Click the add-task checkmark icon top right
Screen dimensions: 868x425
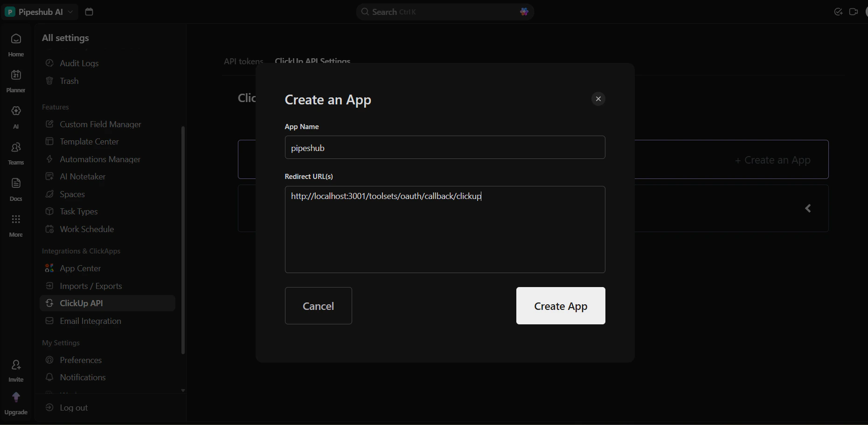tap(838, 12)
